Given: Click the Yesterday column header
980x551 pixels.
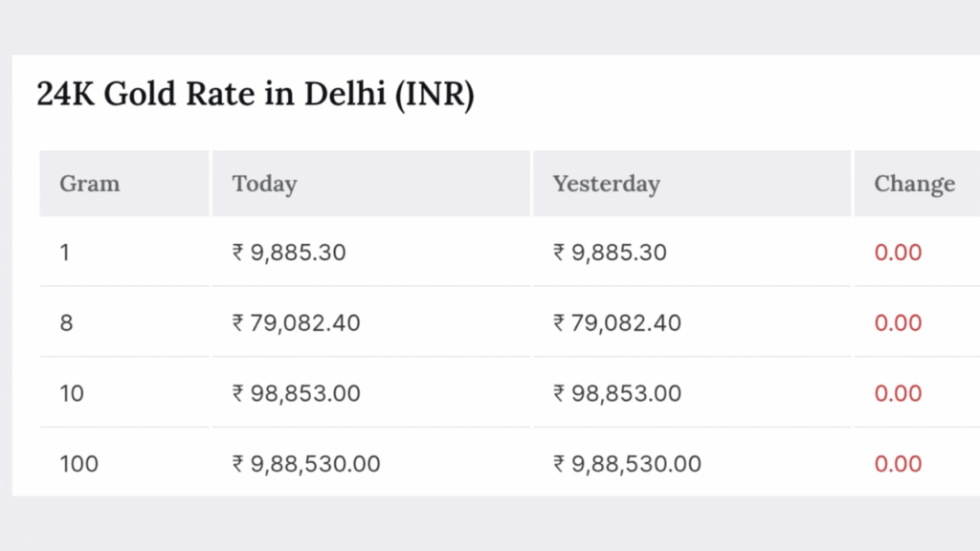Looking at the screenshot, I should 606,184.
